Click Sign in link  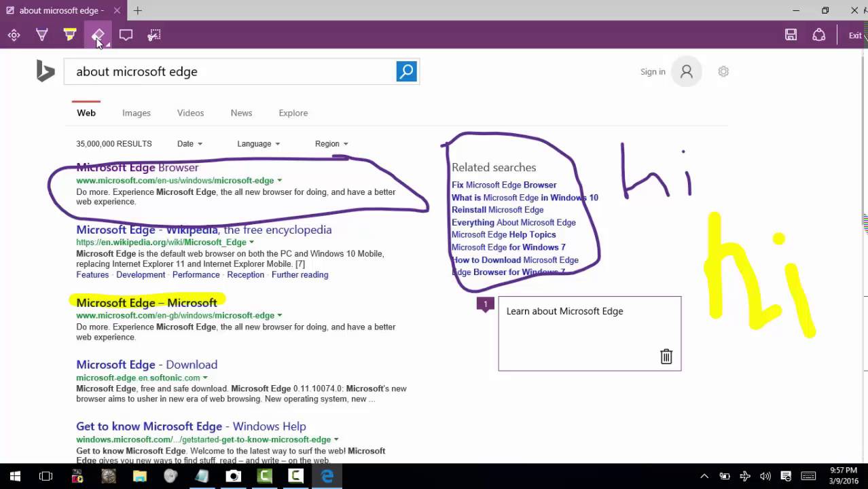pos(653,71)
